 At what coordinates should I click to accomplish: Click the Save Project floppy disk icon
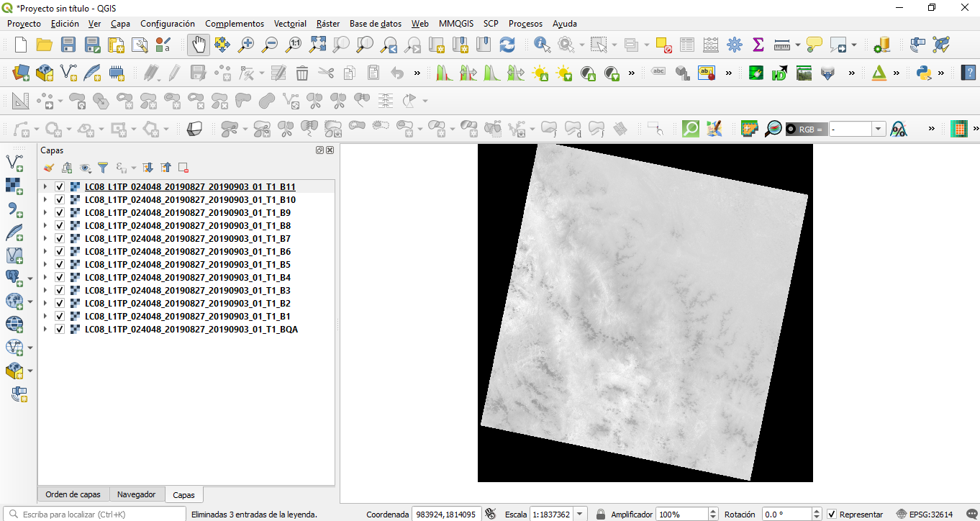pyautogui.click(x=68, y=45)
